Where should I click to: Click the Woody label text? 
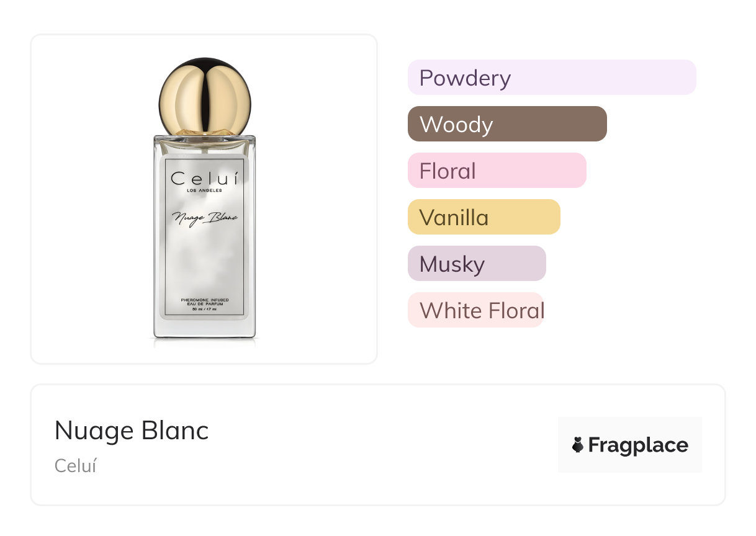(x=456, y=124)
